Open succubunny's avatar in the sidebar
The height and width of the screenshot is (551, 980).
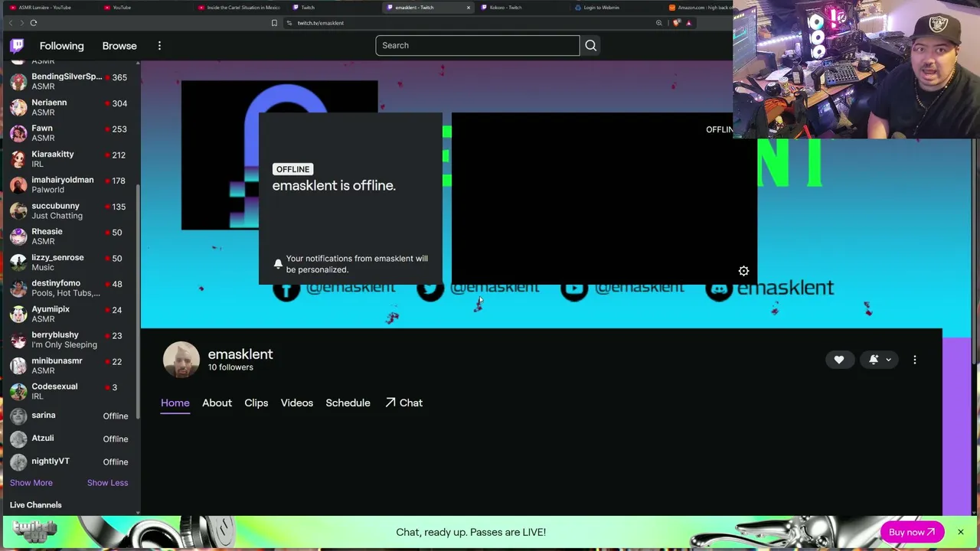coord(18,210)
